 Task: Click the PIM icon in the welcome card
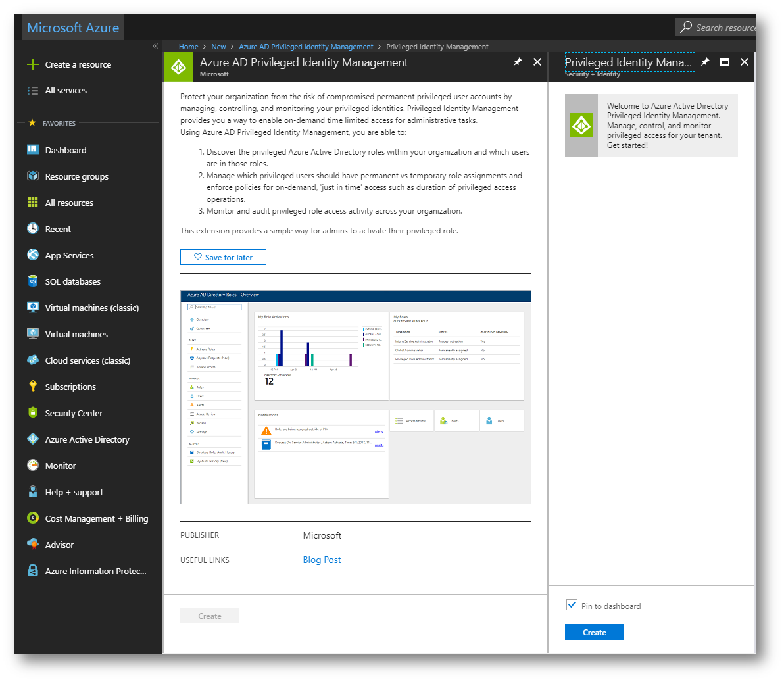tap(581, 125)
